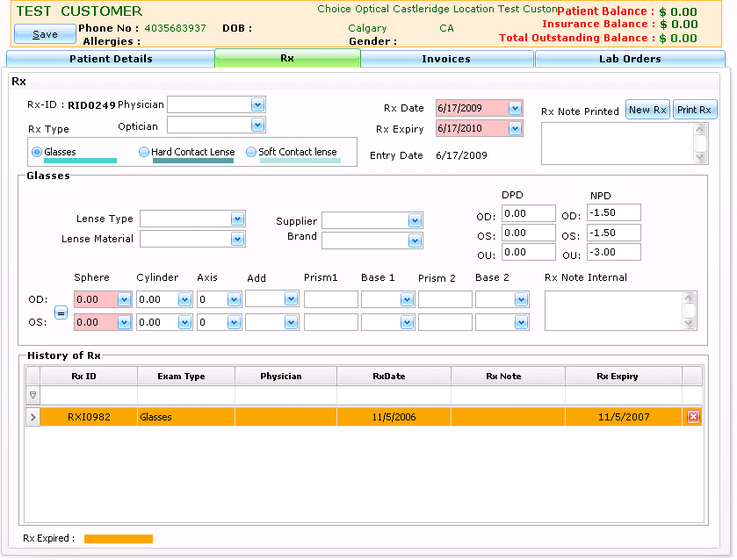The height and width of the screenshot is (560, 737).
Task: Click the OS Prism 2 input field
Action: coord(445,322)
